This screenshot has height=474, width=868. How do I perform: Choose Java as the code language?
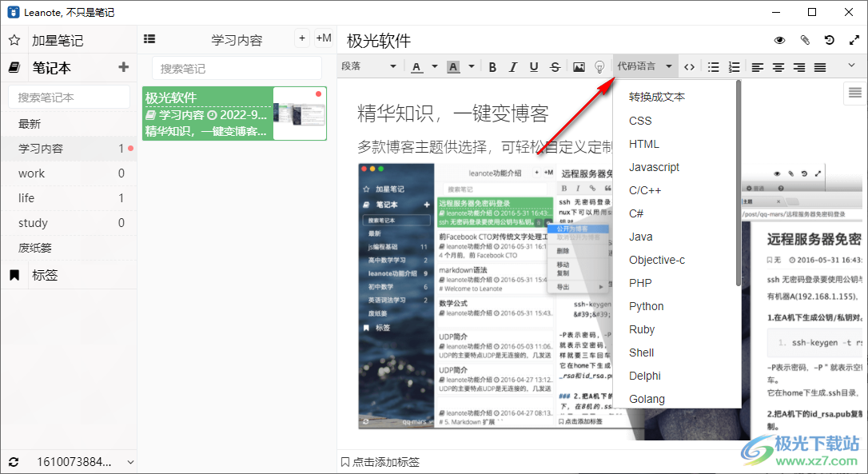tap(640, 237)
